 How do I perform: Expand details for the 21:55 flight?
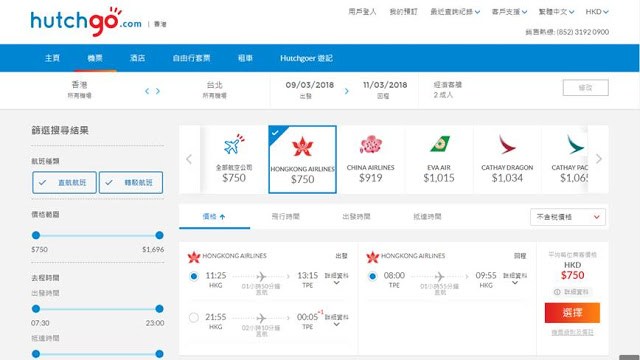coord(336,320)
